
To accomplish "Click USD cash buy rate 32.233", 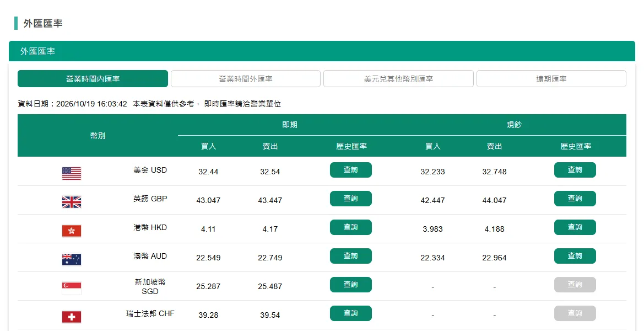I will click(x=432, y=172).
